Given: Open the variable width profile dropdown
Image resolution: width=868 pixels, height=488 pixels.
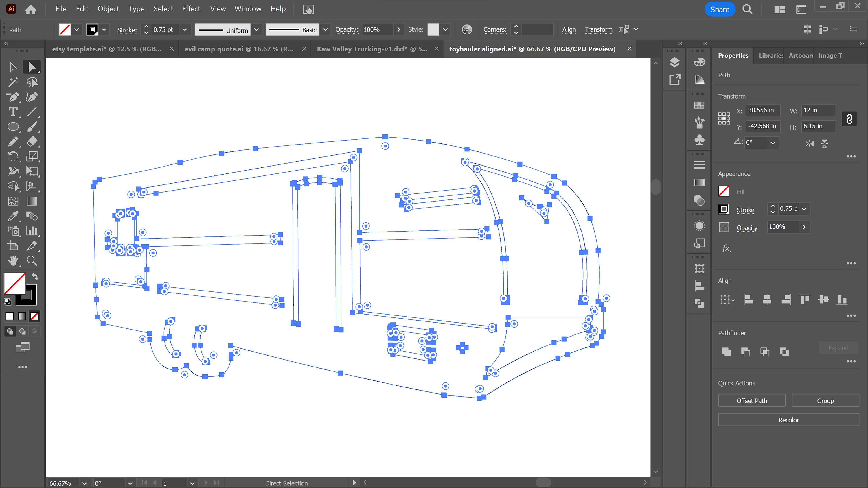Looking at the screenshot, I should tap(256, 29).
